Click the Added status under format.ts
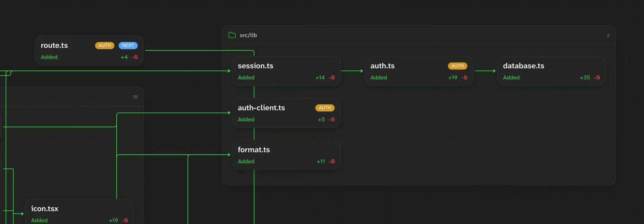 click(x=246, y=162)
